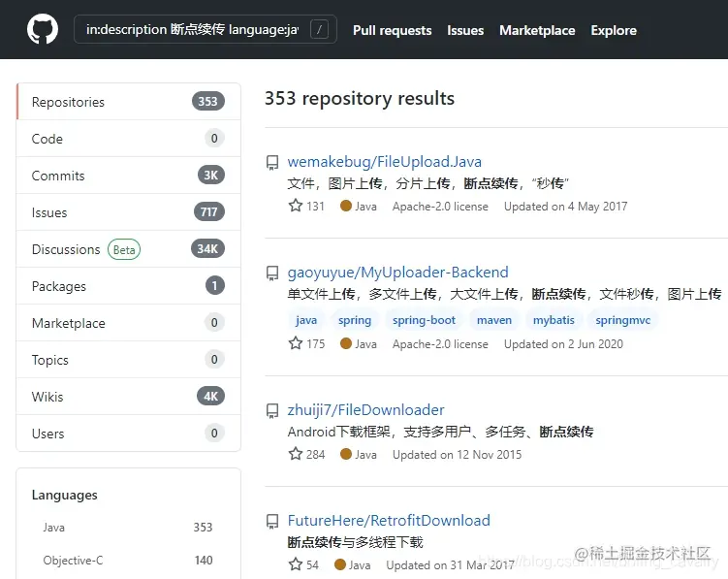Click description '断点续传与多线程下载'
The height and width of the screenshot is (579, 728).
pos(355,542)
